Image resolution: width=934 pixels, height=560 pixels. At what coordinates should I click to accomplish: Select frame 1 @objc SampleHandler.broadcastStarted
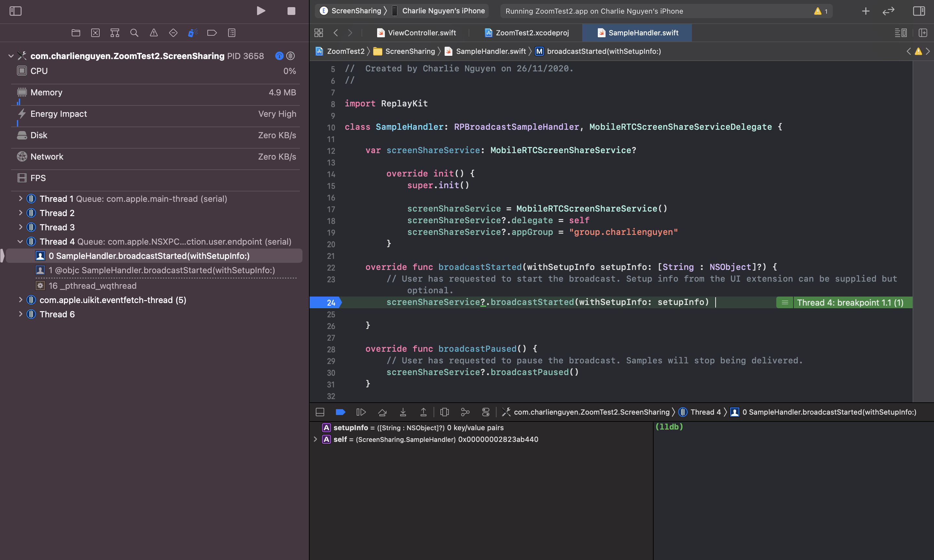[x=162, y=270]
